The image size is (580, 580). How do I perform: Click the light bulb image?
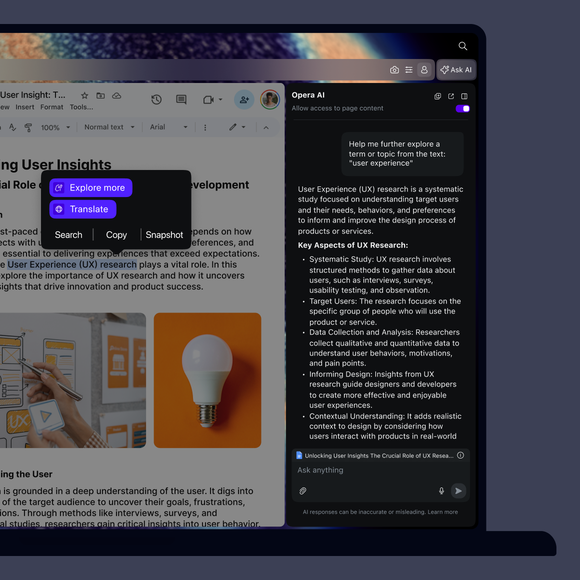[208, 380]
